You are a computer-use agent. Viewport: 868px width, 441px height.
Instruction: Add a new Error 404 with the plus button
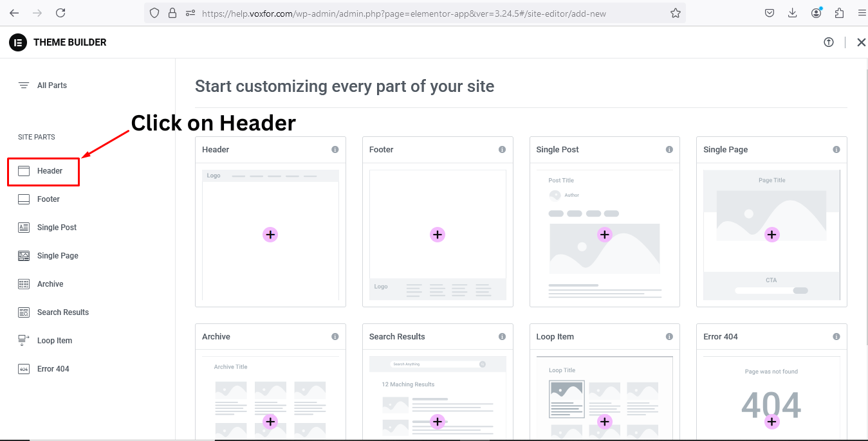[771, 422]
